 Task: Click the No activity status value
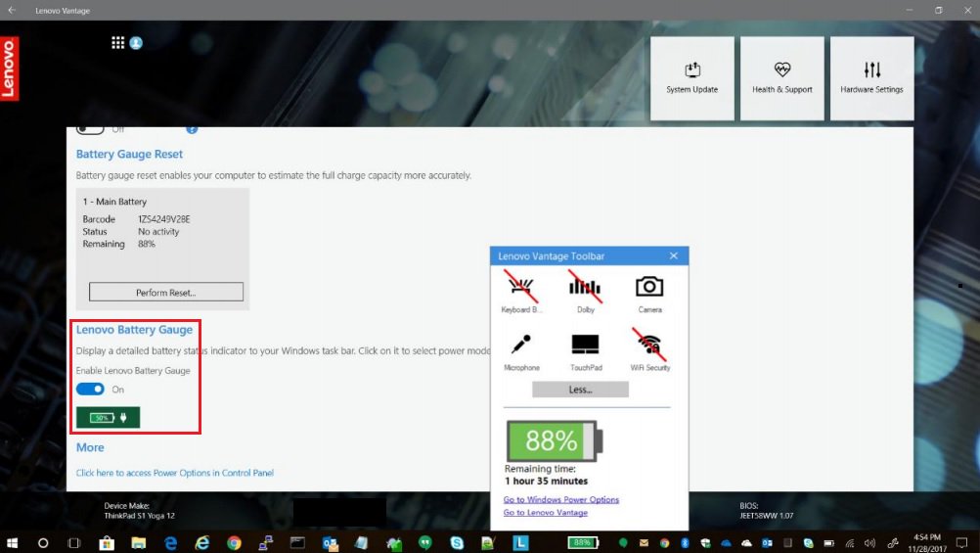158,231
